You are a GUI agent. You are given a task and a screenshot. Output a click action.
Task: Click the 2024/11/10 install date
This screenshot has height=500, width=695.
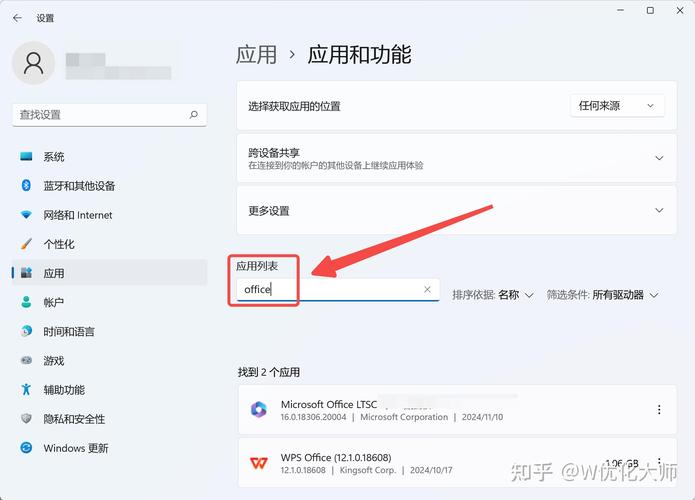[x=482, y=417]
